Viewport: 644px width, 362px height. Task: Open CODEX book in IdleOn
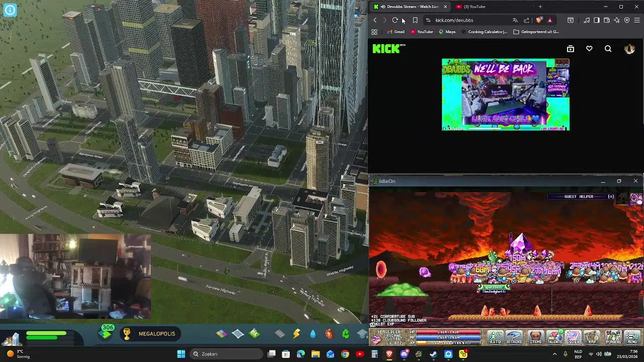pos(573,337)
